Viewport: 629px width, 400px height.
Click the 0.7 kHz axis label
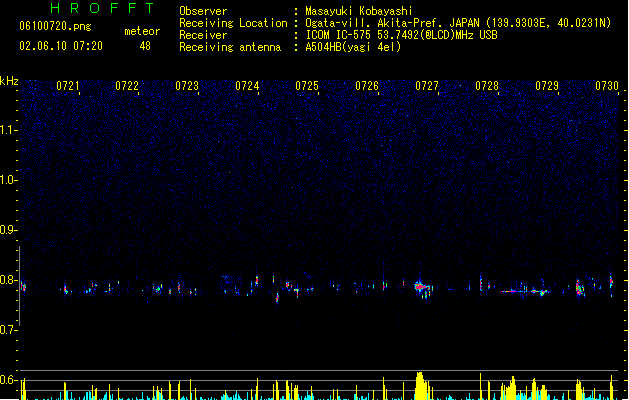[8, 330]
